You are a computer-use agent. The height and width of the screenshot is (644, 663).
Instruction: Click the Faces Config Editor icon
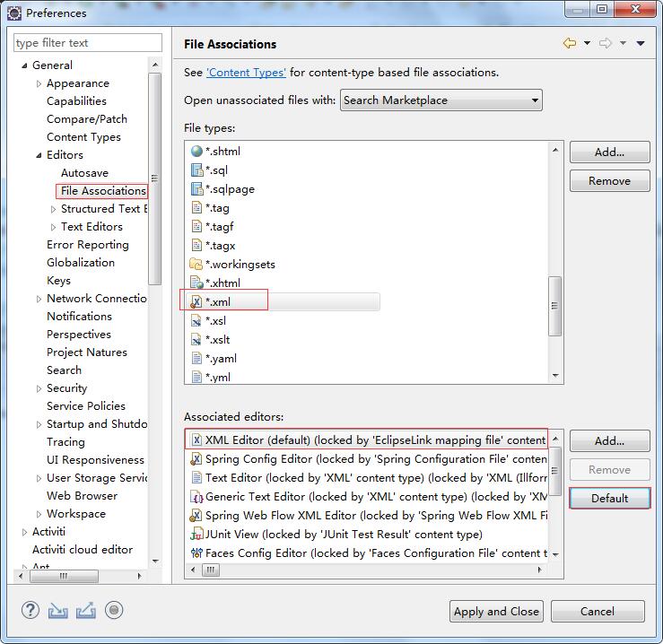pyautogui.click(x=196, y=553)
